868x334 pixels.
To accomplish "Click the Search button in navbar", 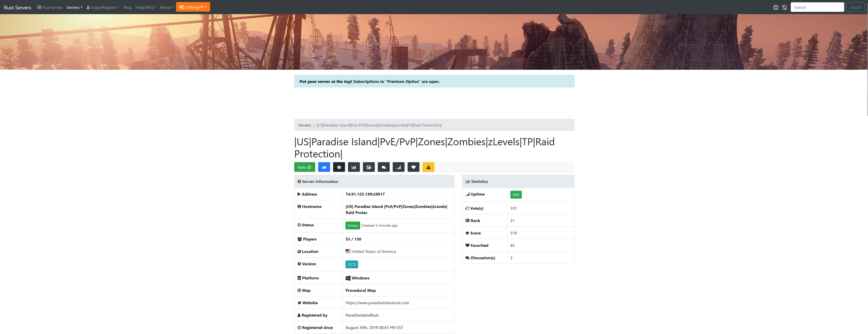I will pos(855,7).
